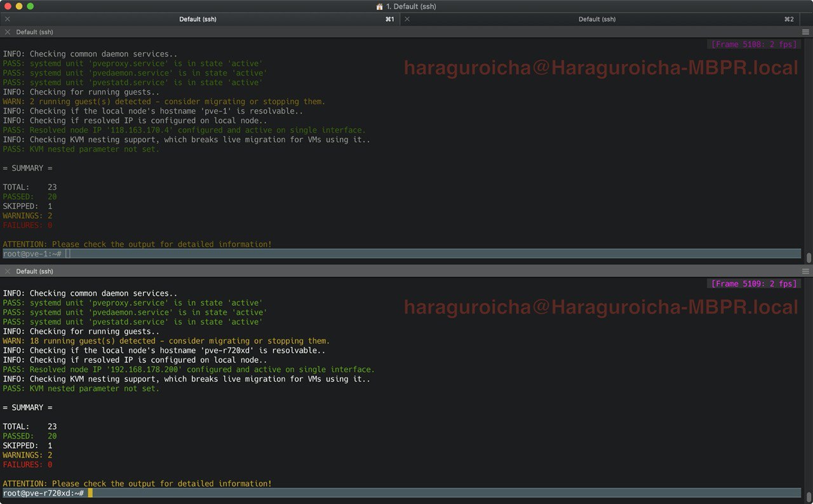The image size is (813, 504).
Task: Click the '[Frame 5109: 2 fps]' badge
Action: tap(753, 284)
